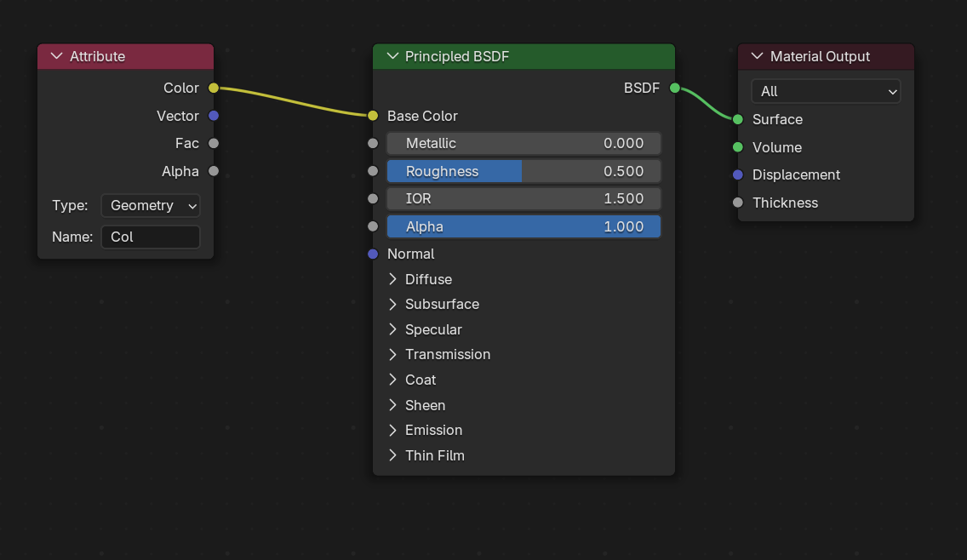
Task: Collapse the Principled BSDF node
Action: tap(392, 56)
